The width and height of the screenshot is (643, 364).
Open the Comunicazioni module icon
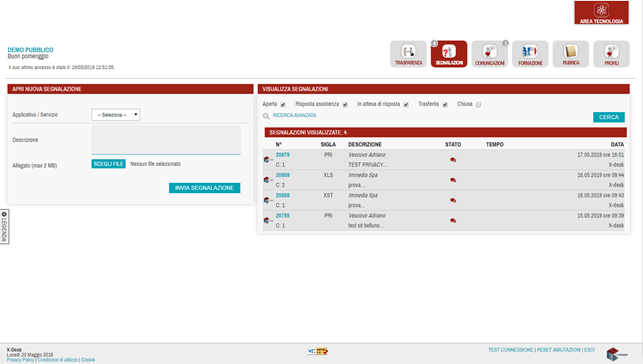click(x=490, y=54)
